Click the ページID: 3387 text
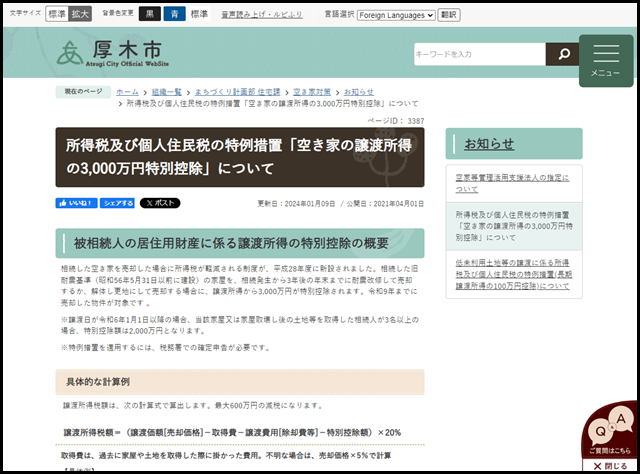Image resolution: width=640 pixels, height=474 pixels. click(396, 121)
